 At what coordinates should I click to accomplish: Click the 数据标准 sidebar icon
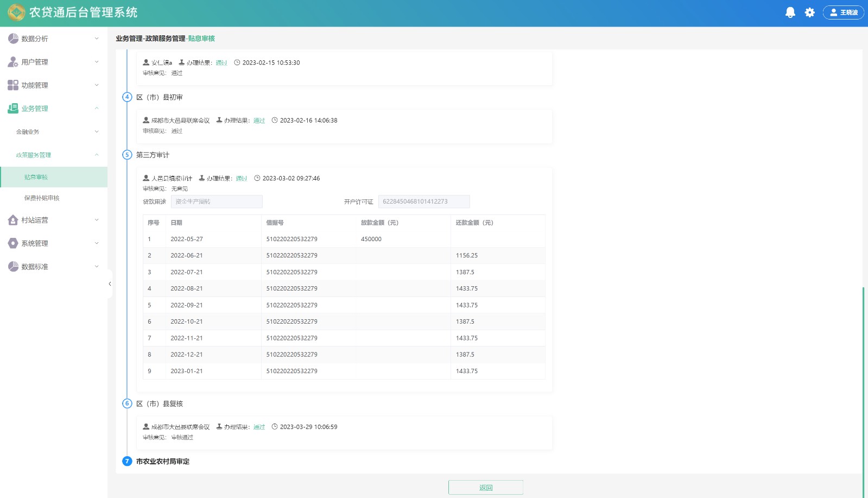(x=13, y=267)
